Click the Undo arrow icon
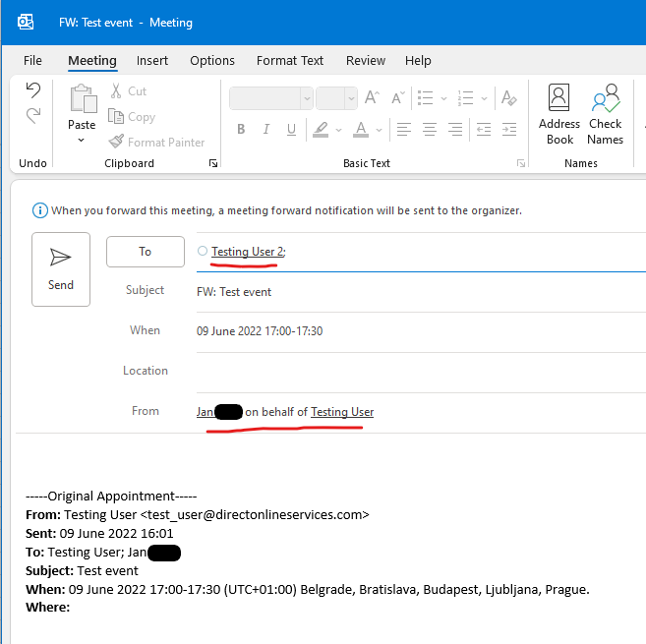Image resolution: width=646 pixels, height=644 pixels. tap(32, 90)
